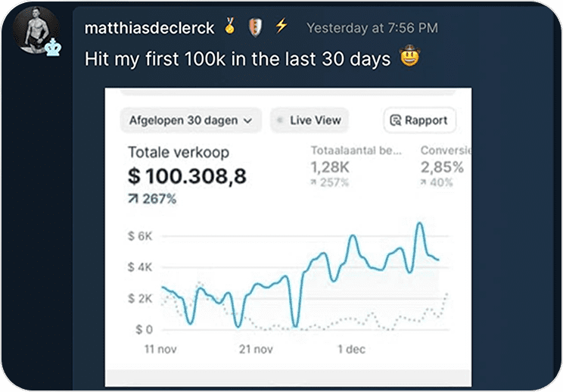Click the matthiasdeclerck profile avatar
Image resolution: width=563 pixels, height=392 pixels.
tap(36, 30)
